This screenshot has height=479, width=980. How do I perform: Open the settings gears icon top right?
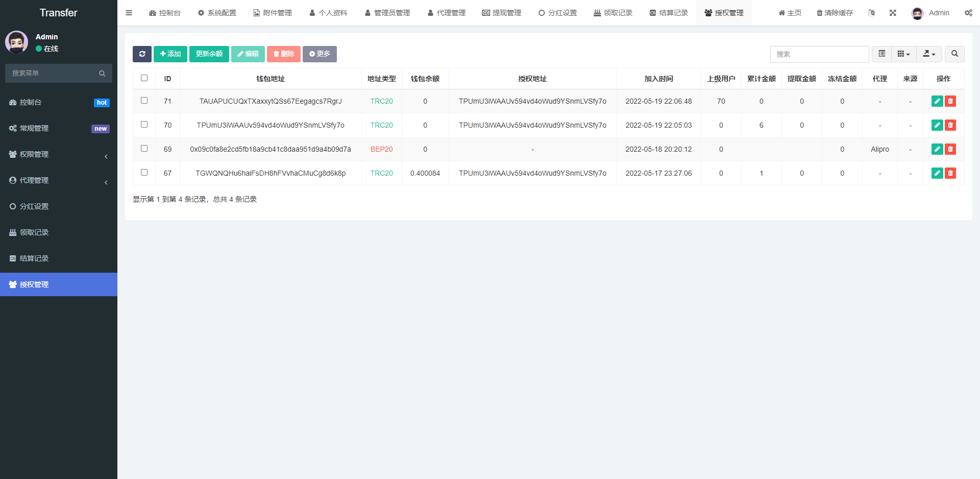[968, 13]
